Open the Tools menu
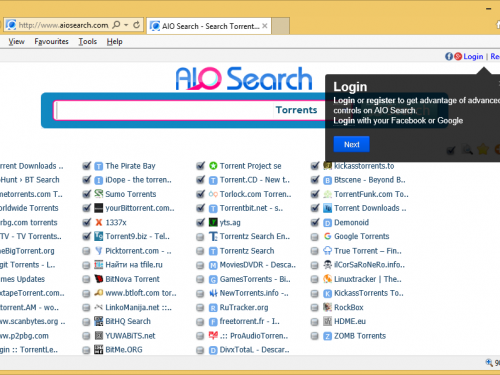Screen dimensions: 500x375 click(88, 41)
